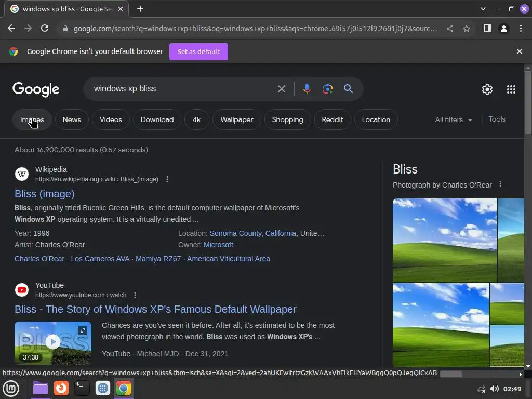Screen dimensions: 532x399
Task: Search by image with Google Lens
Action: tap(328, 89)
